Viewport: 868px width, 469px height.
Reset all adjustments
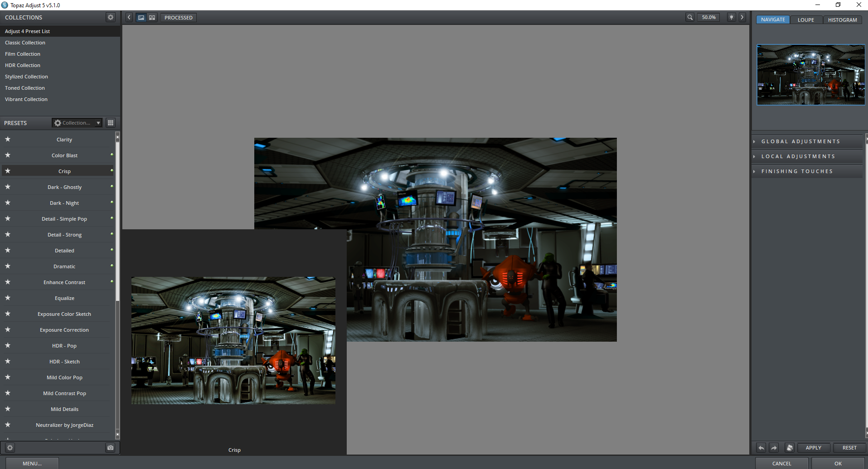pyautogui.click(x=849, y=448)
